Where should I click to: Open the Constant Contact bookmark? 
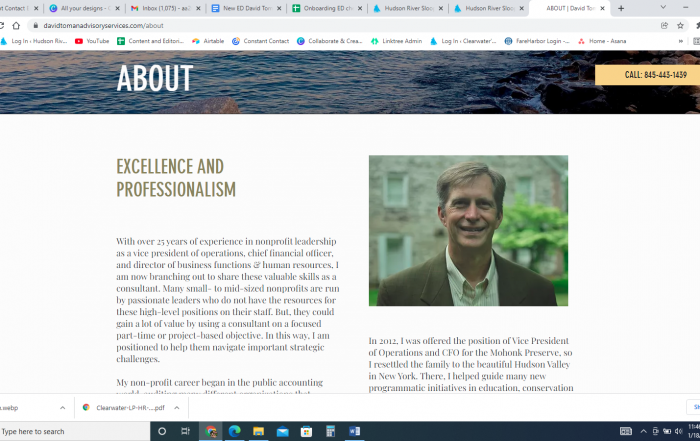(261, 41)
